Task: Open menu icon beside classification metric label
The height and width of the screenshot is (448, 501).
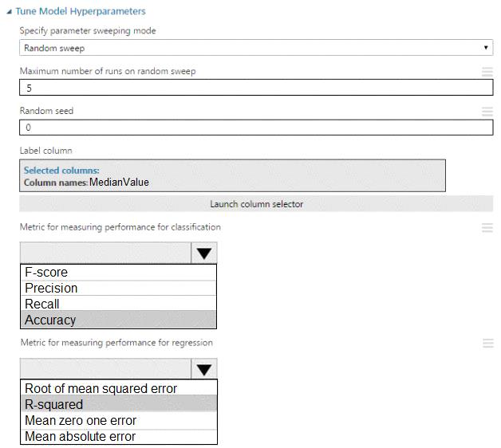Action: 487,228
